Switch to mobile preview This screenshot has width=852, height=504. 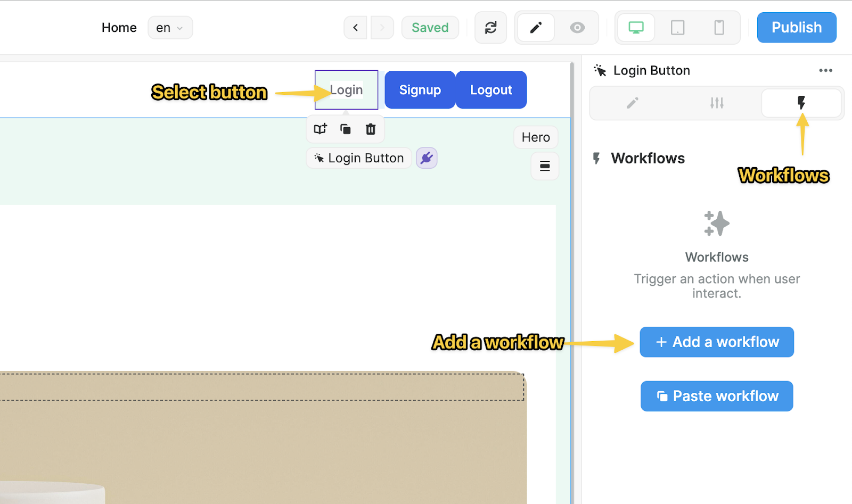719,27
